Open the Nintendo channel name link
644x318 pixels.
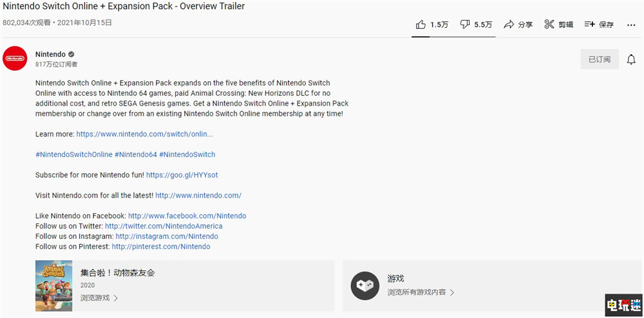coord(50,54)
